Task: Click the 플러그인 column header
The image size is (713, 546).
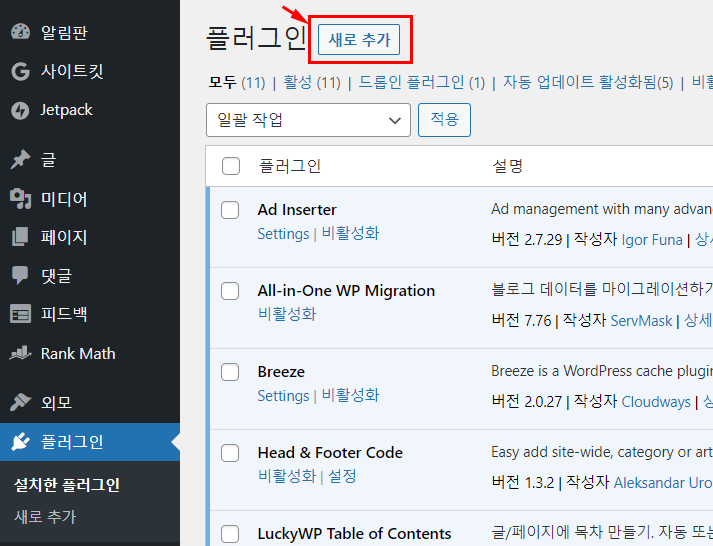Action: [x=290, y=166]
